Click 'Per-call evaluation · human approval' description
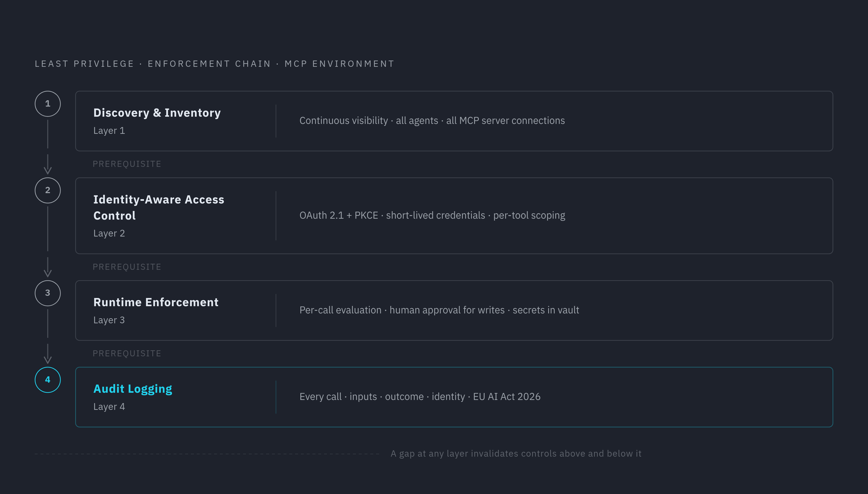Viewport: 868px width, 494px height. (439, 310)
